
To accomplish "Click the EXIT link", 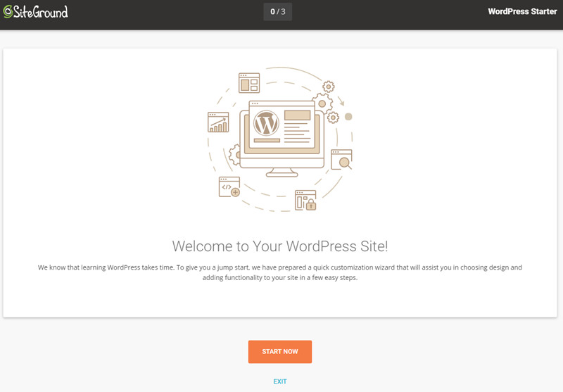I will click(x=279, y=381).
